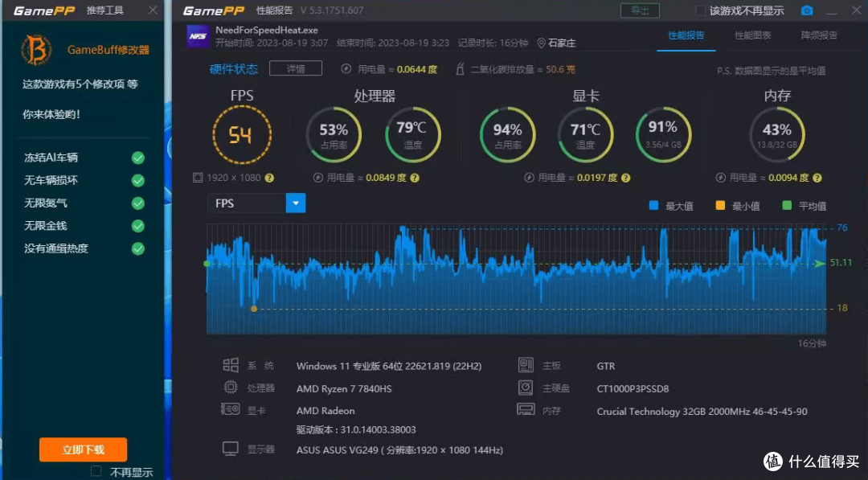Click the GameBuff modifier logo icon

[36, 49]
